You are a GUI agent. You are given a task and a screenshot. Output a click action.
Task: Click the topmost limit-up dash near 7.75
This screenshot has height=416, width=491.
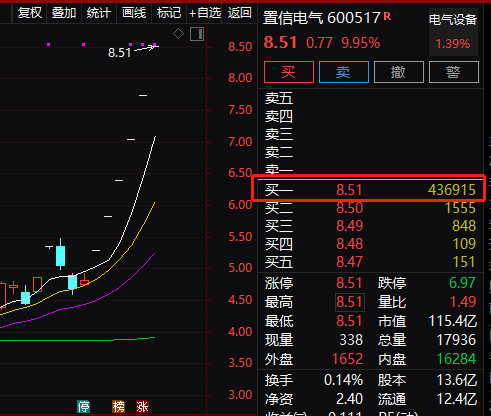[x=143, y=96]
